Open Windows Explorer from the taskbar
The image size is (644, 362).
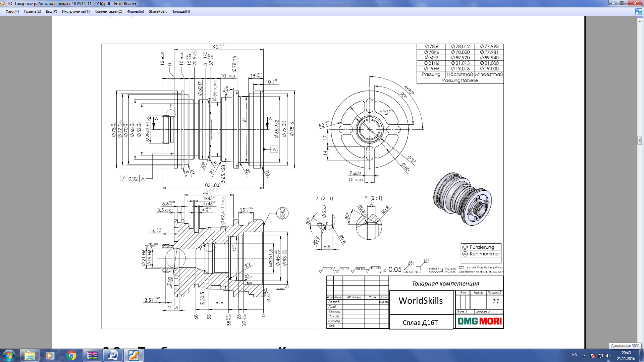(30, 355)
